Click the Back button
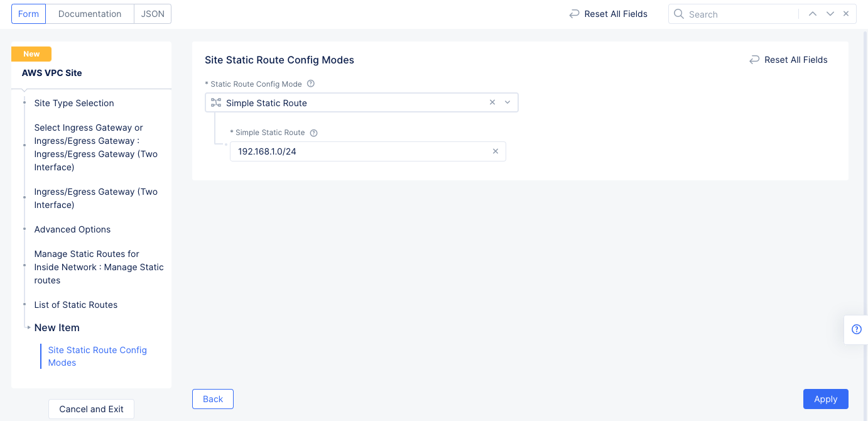This screenshot has width=868, height=421. 213,399
